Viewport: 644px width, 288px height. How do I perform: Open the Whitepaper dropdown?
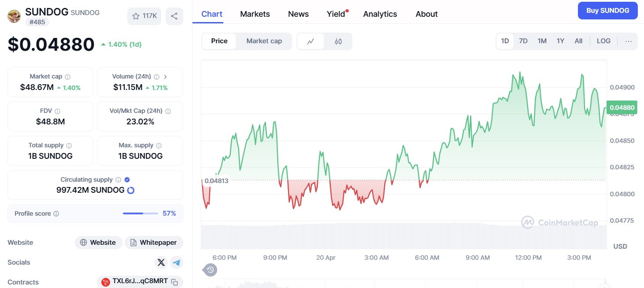[154, 243]
